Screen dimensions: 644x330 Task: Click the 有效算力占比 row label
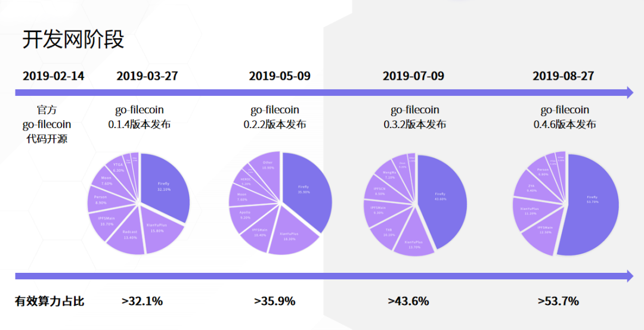(x=49, y=301)
